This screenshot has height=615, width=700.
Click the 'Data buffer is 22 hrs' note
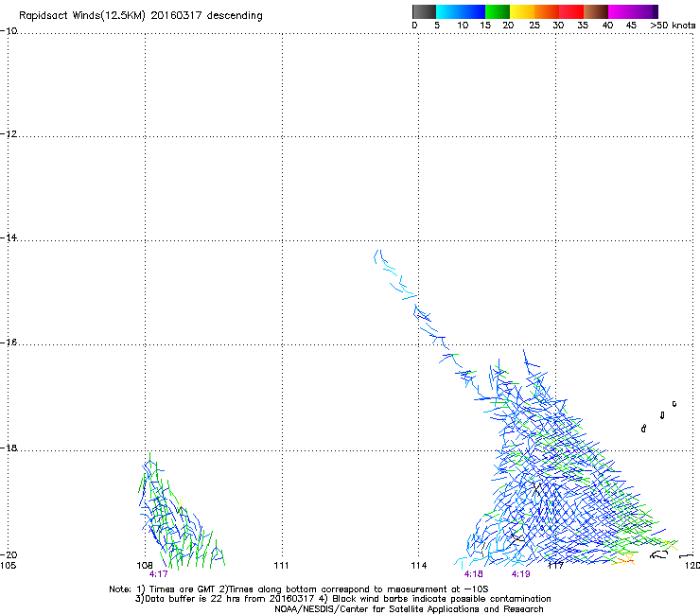pyautogui.click(x=342, y=599)
